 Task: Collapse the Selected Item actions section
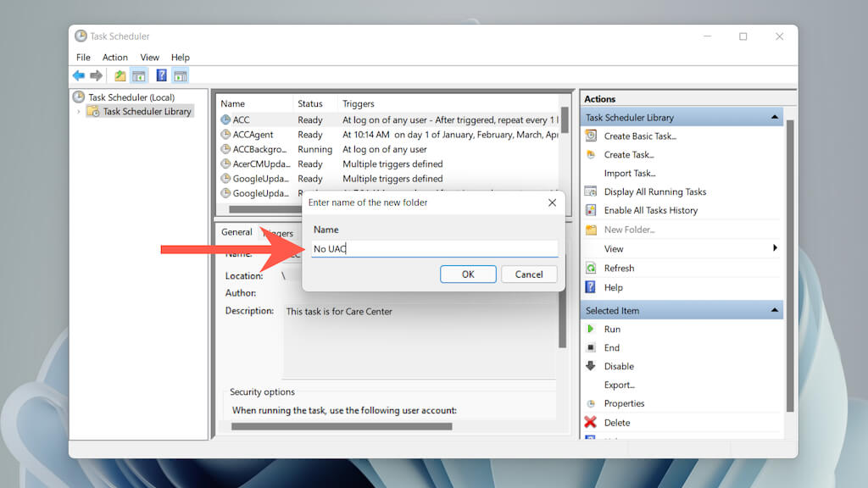(x=775, y=310)
